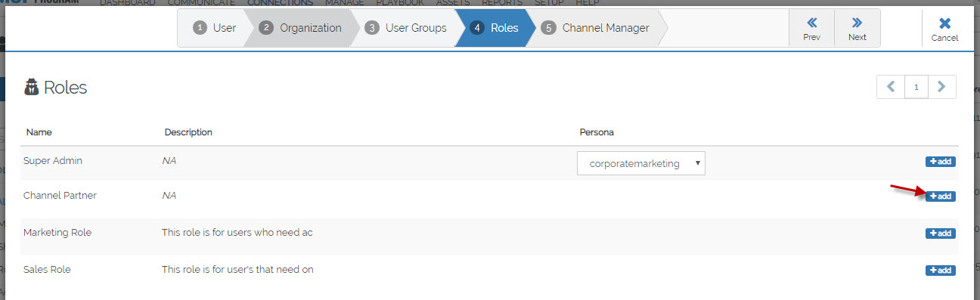Image resolution: width=980 pixels, height=300 pixels.
Task: Click the Next double-chevron button
Action: [x=857, y=29]
